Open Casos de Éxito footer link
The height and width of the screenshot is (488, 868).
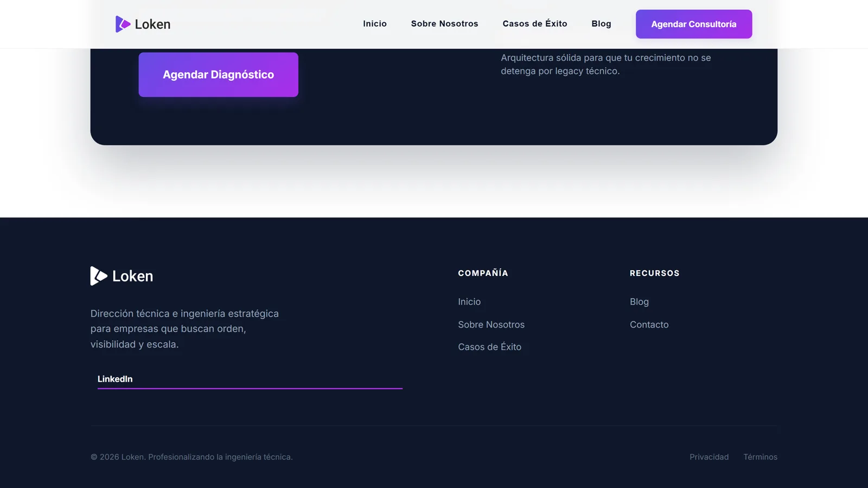pos(489,347)
